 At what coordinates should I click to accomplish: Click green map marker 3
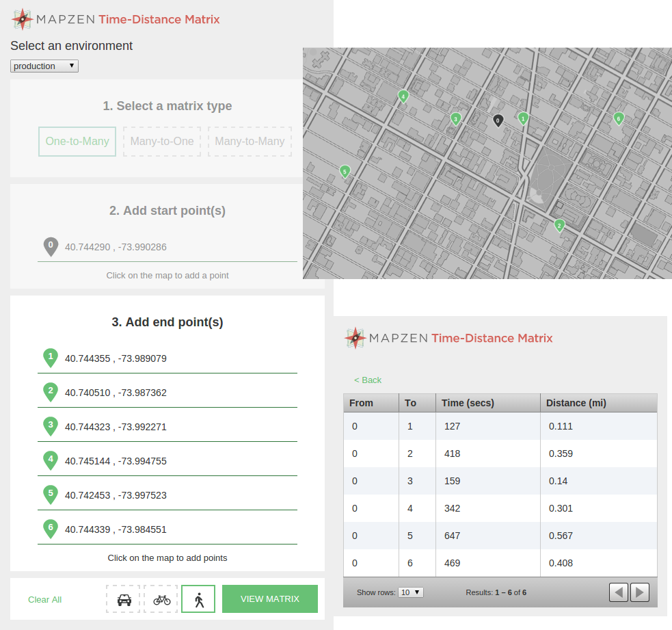click(x=455, y=119)
